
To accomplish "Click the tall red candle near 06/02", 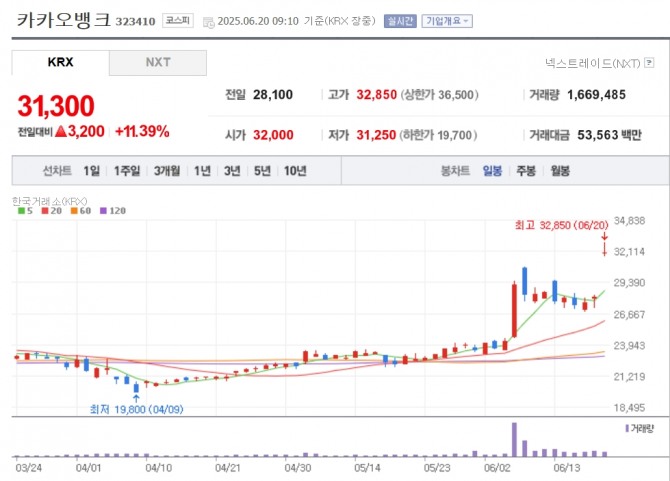I will click(x=514, y=310).
